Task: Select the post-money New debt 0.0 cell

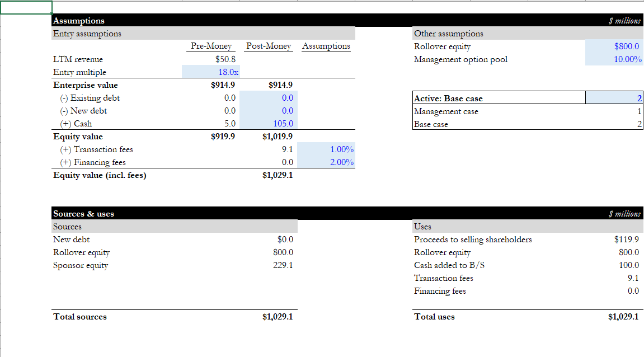Action: (x=268, y=110)
